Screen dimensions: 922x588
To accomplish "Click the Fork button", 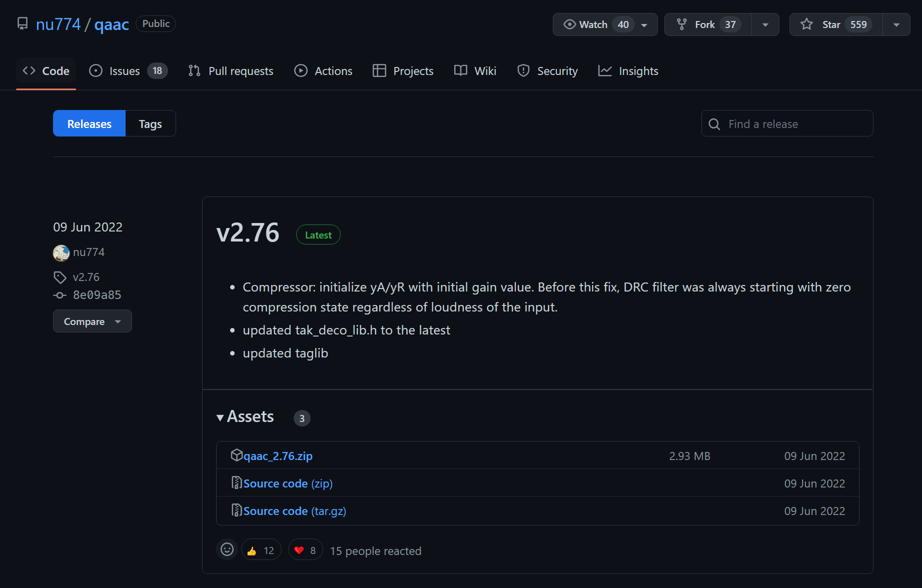I will [x=708, y=24].
